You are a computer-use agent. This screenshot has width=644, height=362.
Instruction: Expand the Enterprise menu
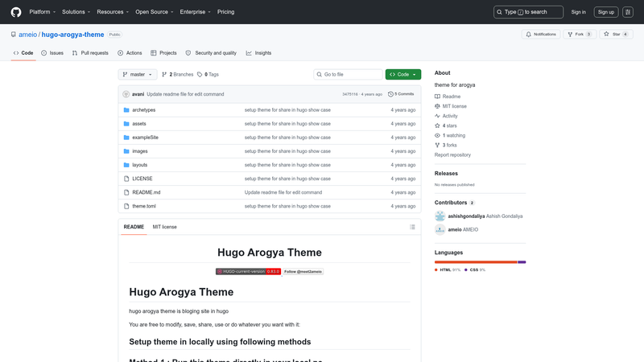(195, 12)
